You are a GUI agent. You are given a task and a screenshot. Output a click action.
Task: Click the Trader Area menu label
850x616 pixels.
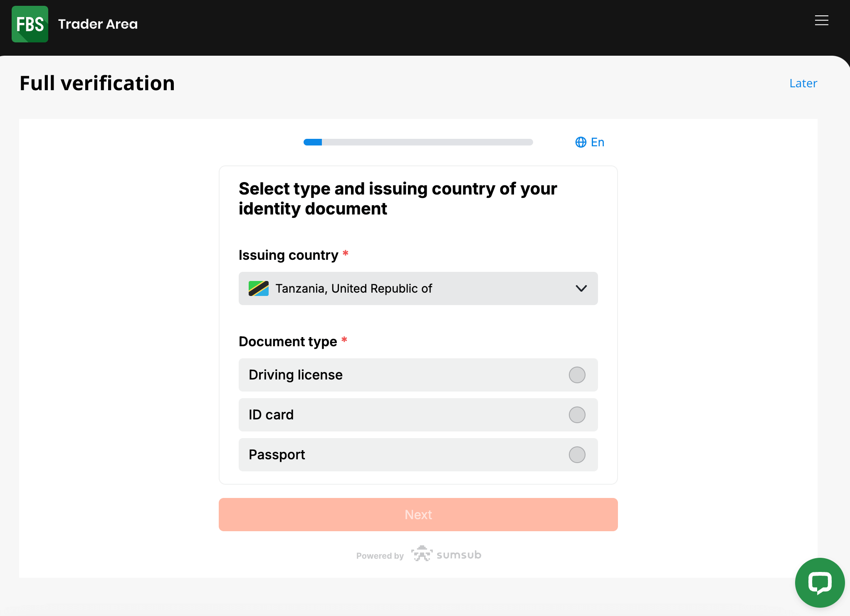(x=98, y=24)
